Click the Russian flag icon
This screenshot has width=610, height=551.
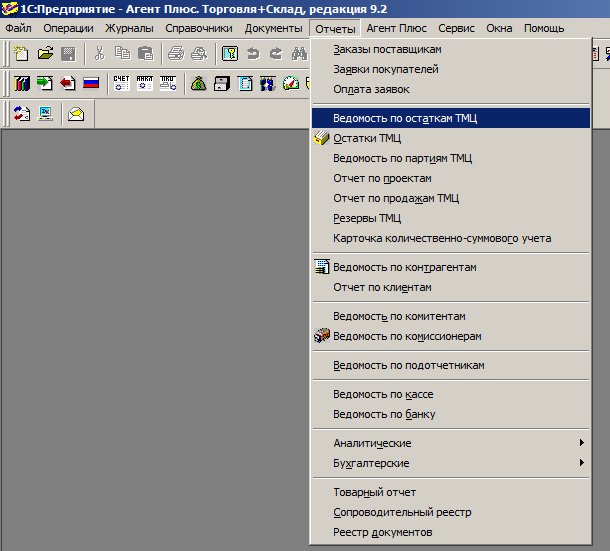tap(91, 83)
